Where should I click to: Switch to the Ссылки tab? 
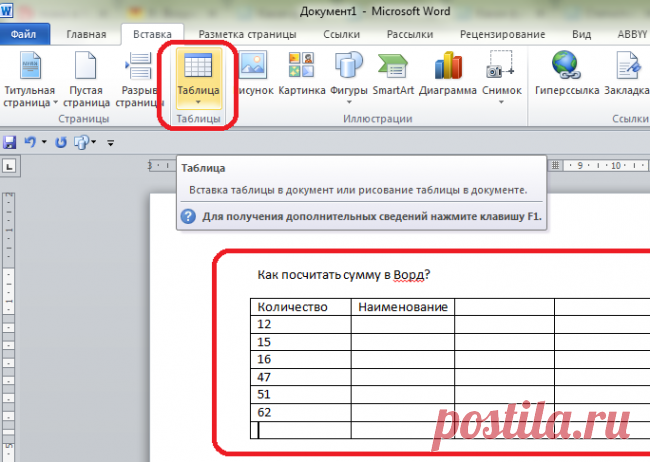pyautogui.click(x=342, y=34)
